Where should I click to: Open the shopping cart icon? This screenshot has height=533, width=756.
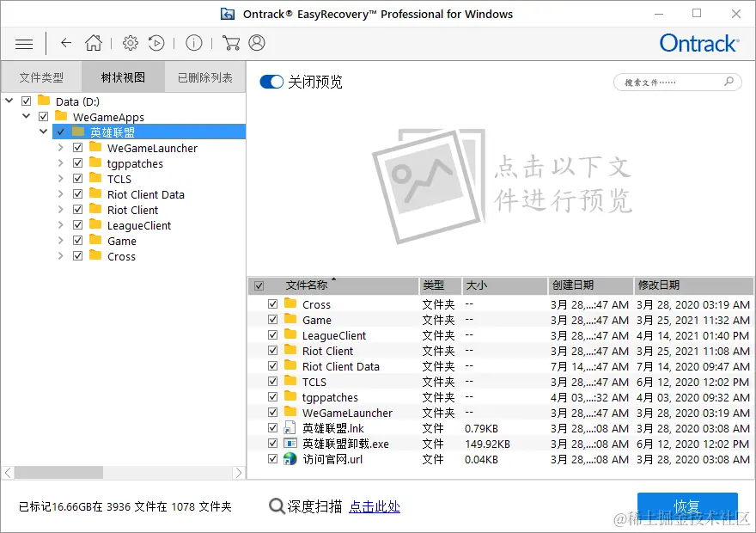point(231,43)
